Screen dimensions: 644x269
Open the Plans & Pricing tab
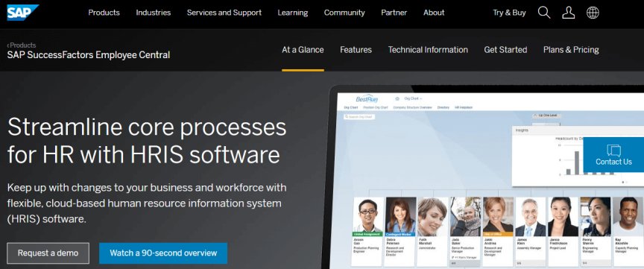(x=571, y=50)
